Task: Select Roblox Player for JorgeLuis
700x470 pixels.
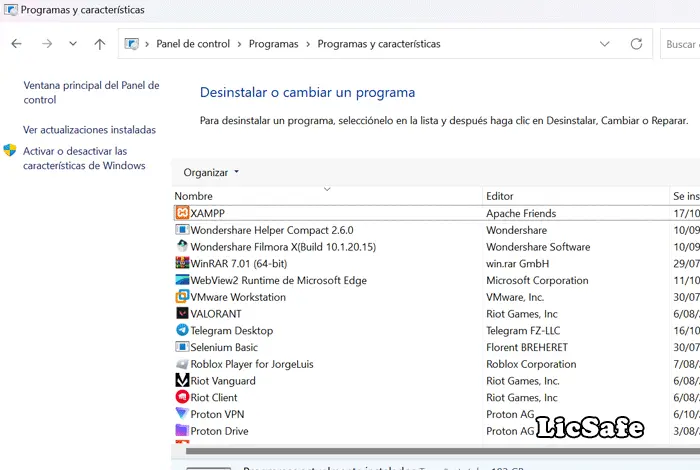Action: pos(252,364)
